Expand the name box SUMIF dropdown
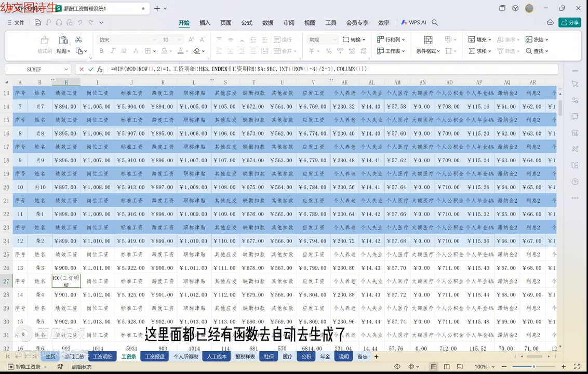The height and width of the screenshot is (374, 588). [66, 69]
